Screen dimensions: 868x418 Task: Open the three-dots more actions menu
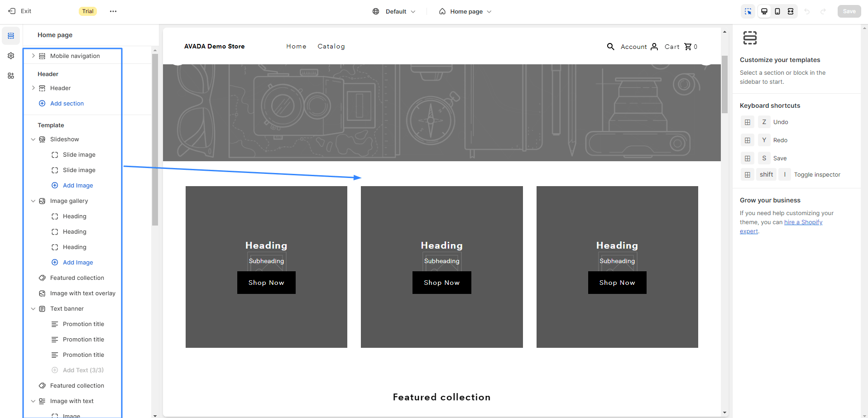[113, 11]
